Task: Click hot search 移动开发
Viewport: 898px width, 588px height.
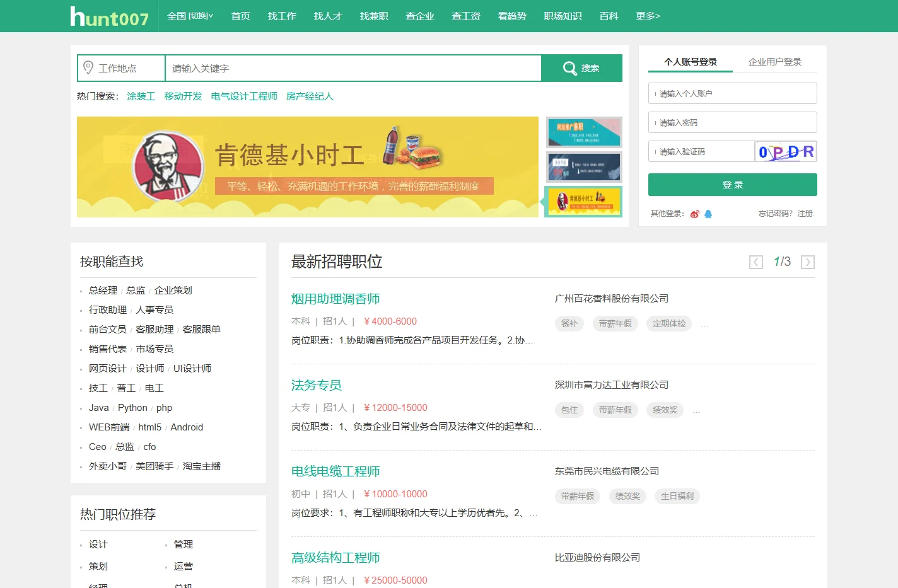Action: click(183, 96)
